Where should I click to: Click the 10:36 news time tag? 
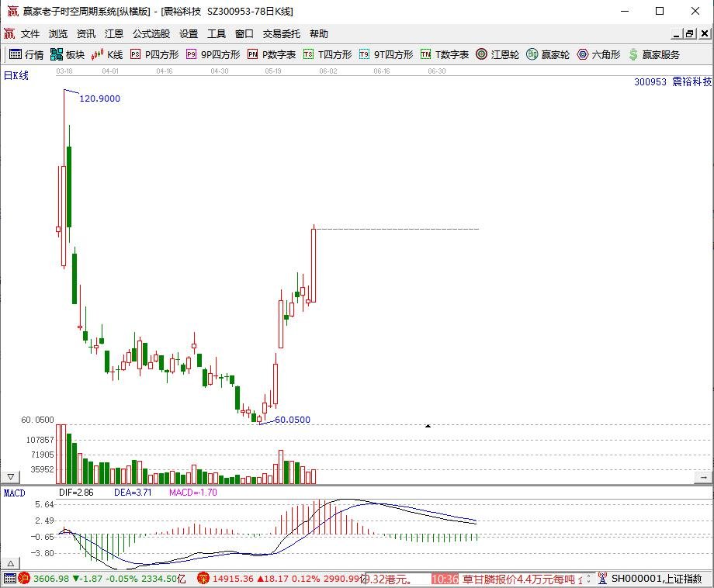(445, 579)
